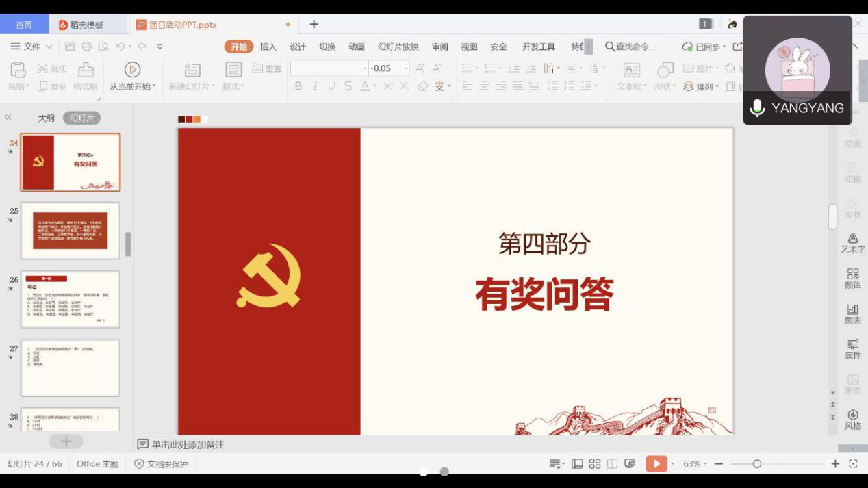The image size is (868, 488).
Task: Expand more ribbon tabs arrow after 特色
Action: [x=589, y=47]
